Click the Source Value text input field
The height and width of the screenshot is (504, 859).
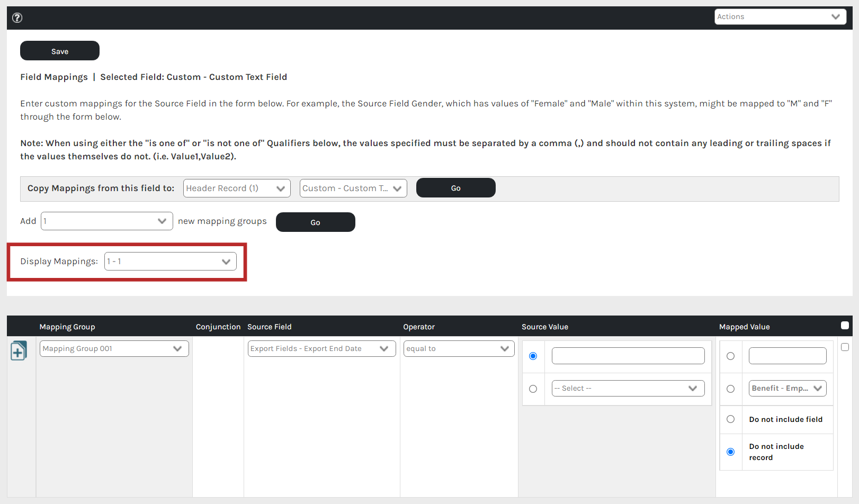[x=628, y=356]
